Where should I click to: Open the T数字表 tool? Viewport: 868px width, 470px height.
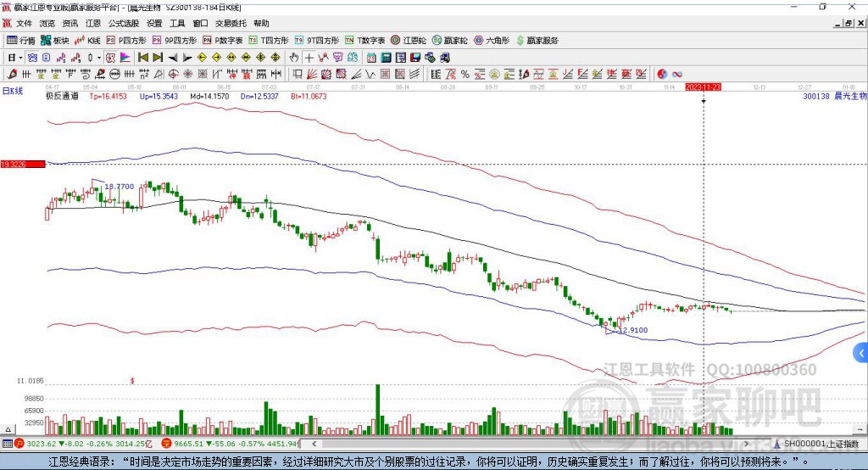364,41
